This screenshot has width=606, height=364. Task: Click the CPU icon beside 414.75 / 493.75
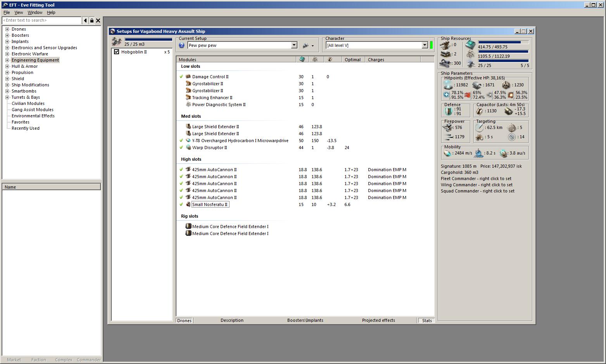click(x=470, y=45)
